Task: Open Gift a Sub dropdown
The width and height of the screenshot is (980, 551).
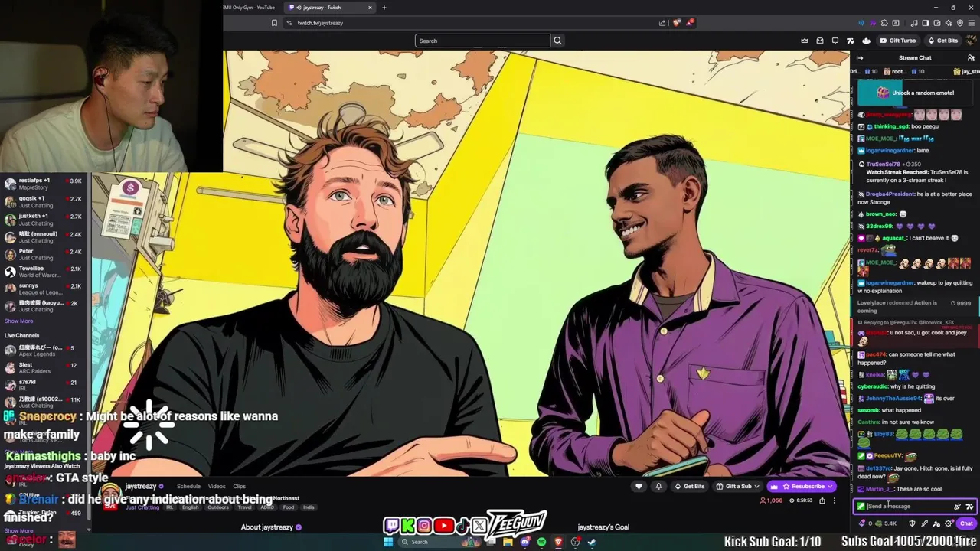Action: pyautogui.click(x=738, y=486)
